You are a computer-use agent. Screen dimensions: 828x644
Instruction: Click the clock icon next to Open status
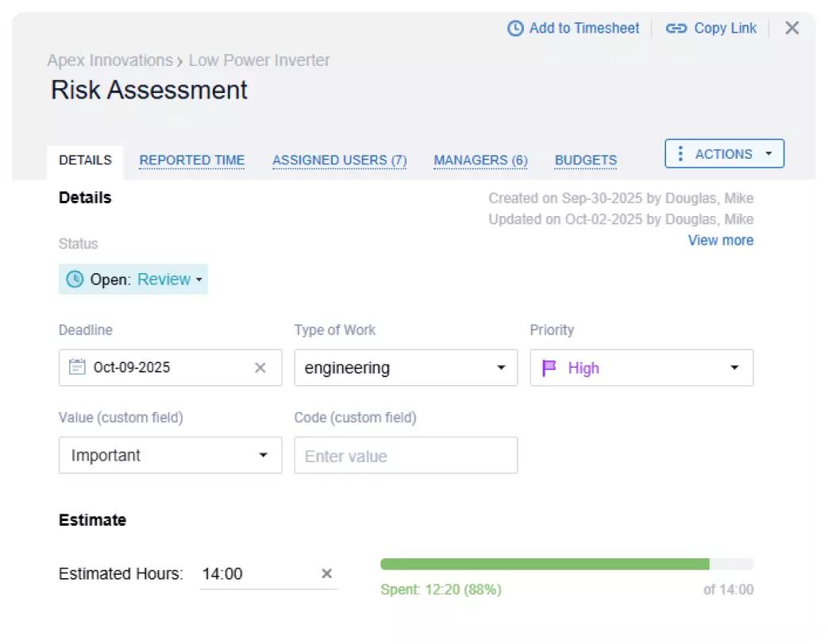pos(74,279)
